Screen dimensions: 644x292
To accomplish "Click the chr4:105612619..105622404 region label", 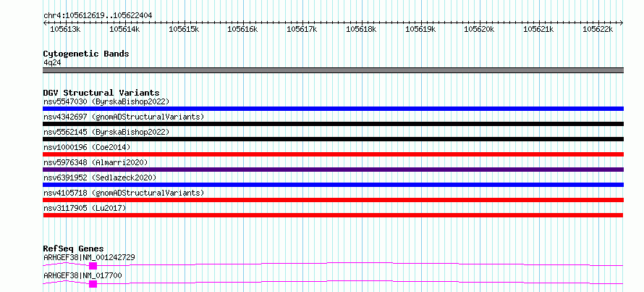I will 98,16.
